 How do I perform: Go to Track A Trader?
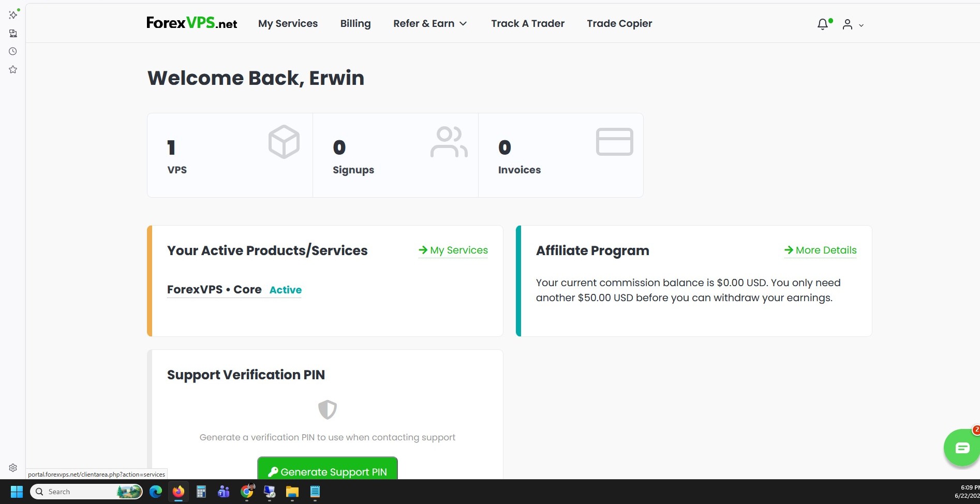point(528,23)
